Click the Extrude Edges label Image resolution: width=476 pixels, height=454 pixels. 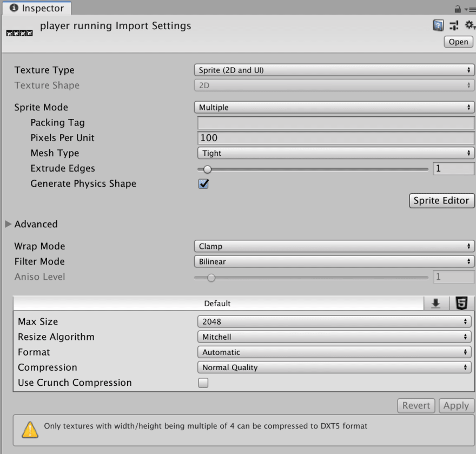63,168
